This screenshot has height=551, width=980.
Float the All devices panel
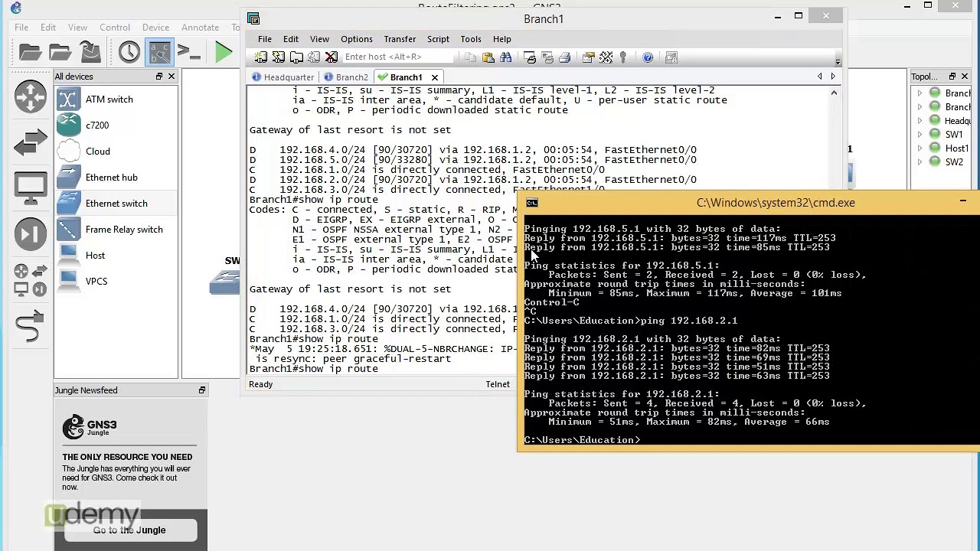(x=159, y=77)
